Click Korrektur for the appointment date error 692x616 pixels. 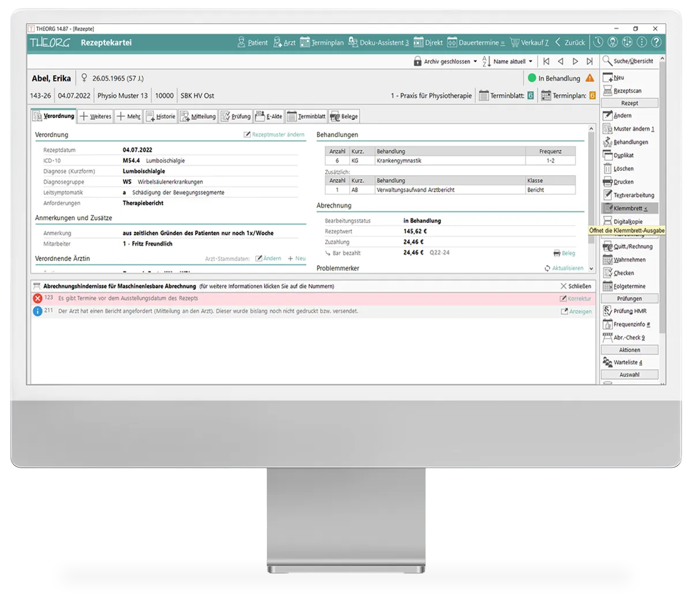[576, 298]
